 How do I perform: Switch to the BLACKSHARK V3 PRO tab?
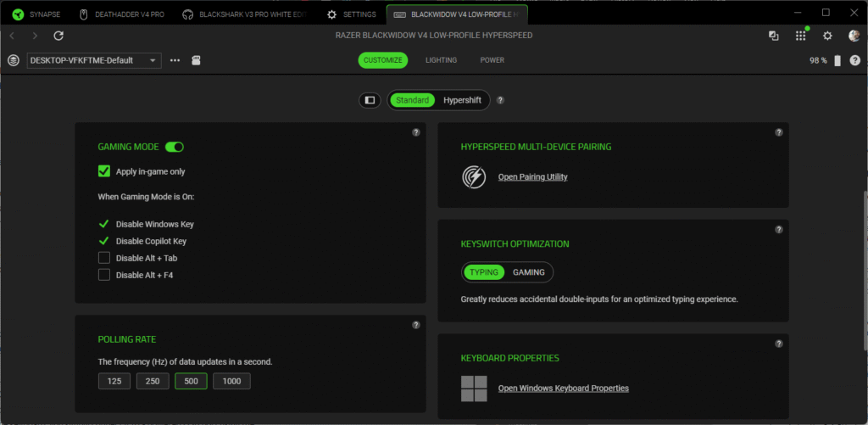coord(245,14)
